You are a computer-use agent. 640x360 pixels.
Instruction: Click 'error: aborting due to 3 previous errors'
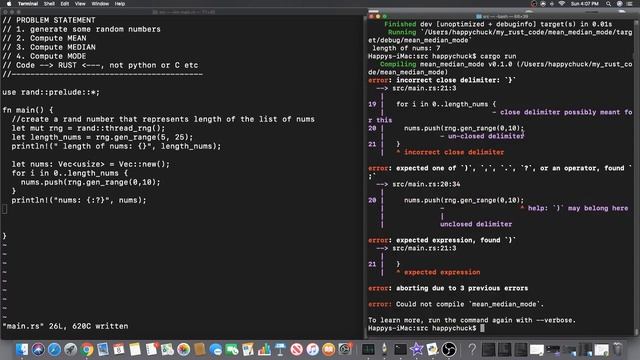(x=448, y=288)
